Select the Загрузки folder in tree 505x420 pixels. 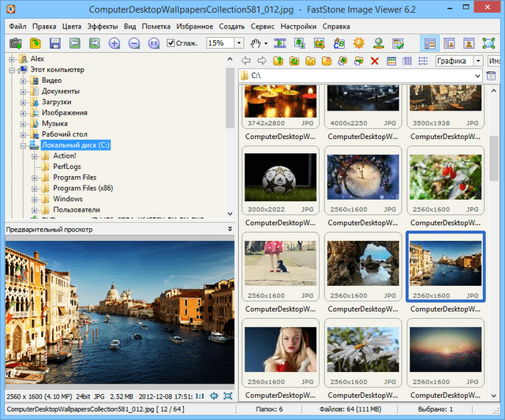56,102
